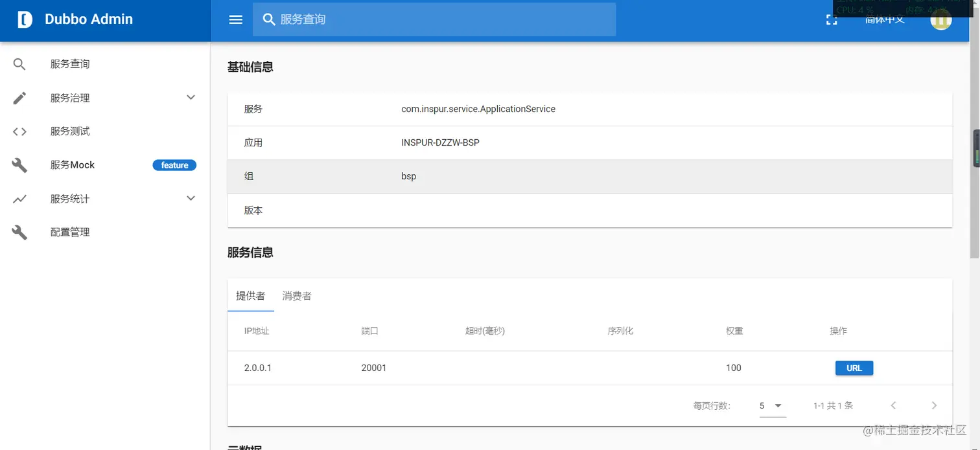Click the 权重 column header

734,331
